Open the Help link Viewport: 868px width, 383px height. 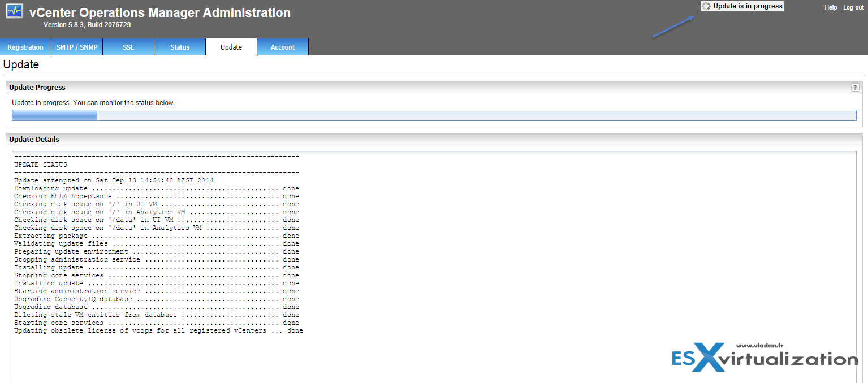point(831,7)
